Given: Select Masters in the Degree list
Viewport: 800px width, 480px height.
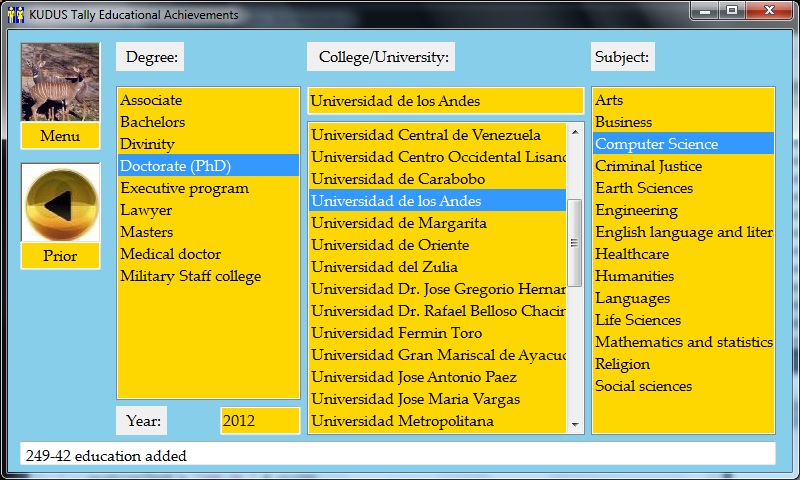Looking at the screenshot, I should [x=146, y=232].
